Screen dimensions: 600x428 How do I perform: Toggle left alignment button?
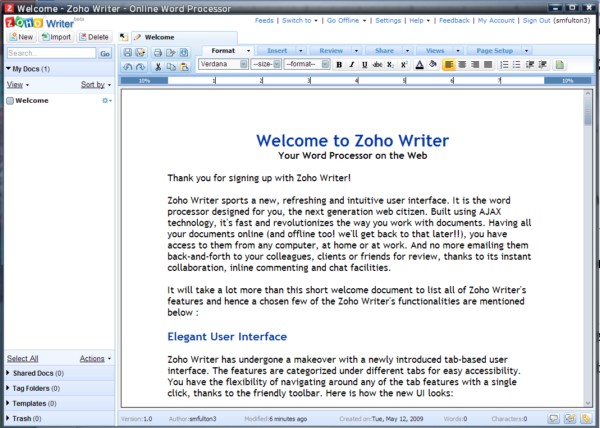pyautogui.click(x=449, y=65)
